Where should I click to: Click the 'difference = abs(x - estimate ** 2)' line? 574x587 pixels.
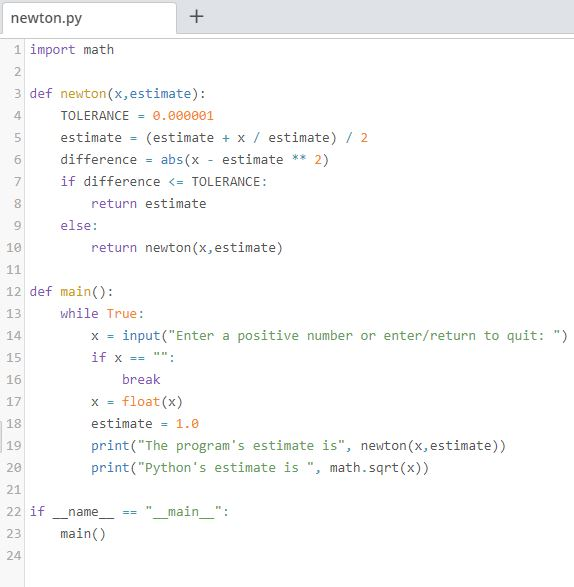[194, 160]
